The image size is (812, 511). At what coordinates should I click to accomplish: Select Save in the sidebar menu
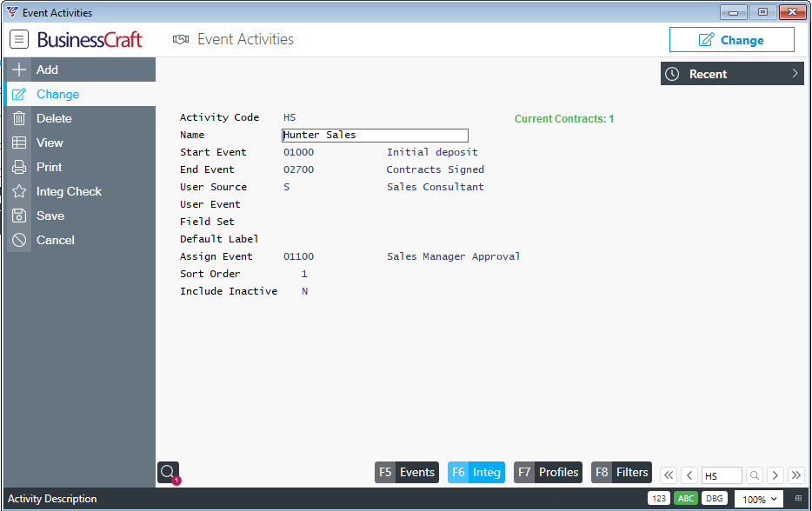80,216
